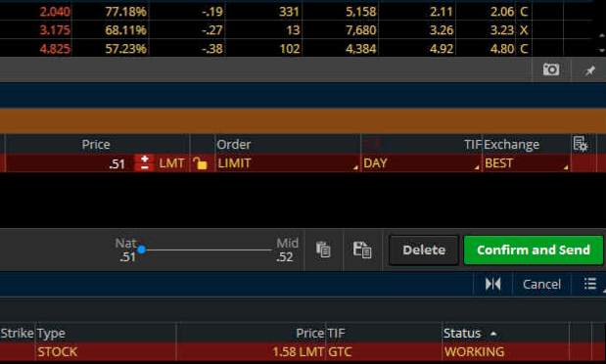The height and width of the screenshot is (364, 606).
Task: Click the camera snapshot icon
Action: coord(551,69)
